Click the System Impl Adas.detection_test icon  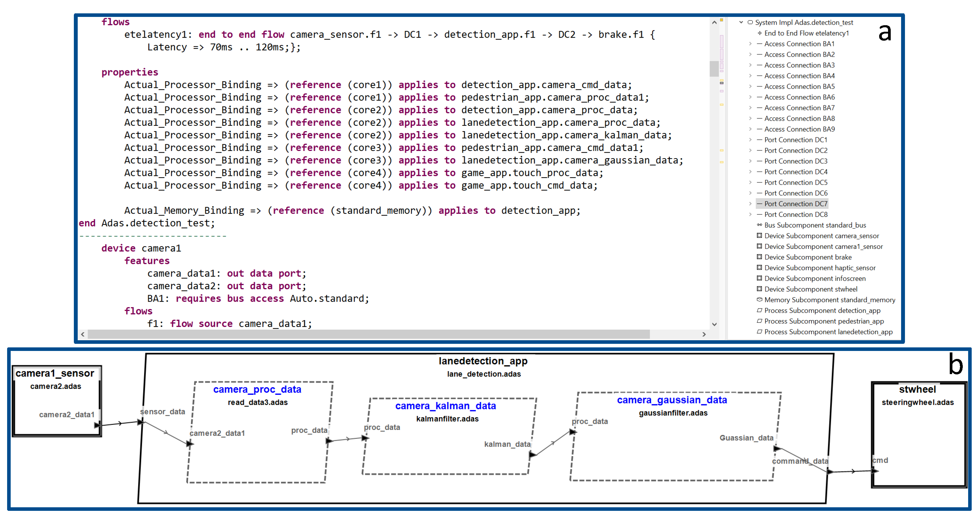(750, 23)
